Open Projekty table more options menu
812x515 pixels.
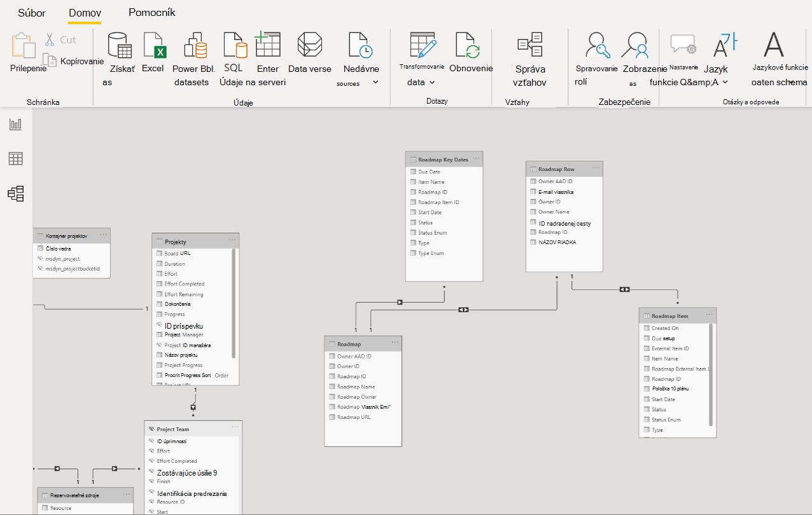click(x=232, y=241)
